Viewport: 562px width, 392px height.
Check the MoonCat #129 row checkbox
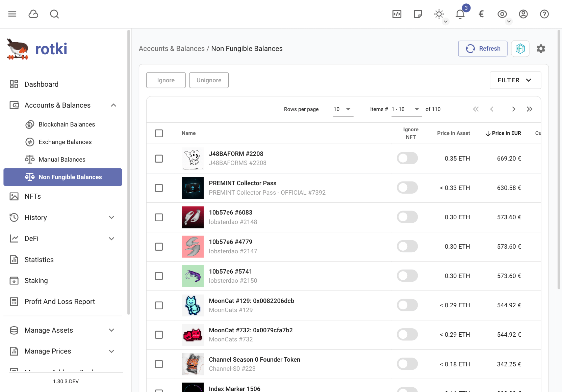[x=159, y=305]
